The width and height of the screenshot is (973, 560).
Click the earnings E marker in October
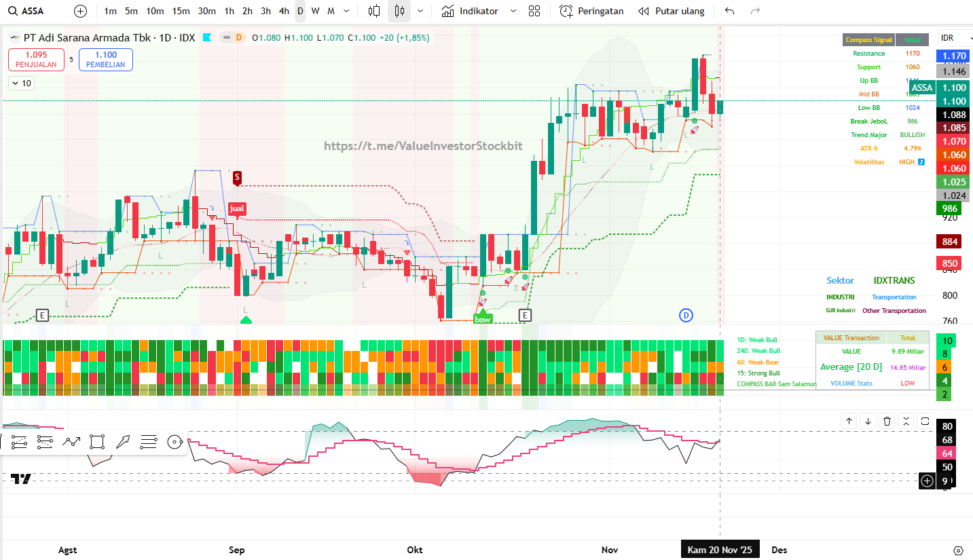[525, 315]
